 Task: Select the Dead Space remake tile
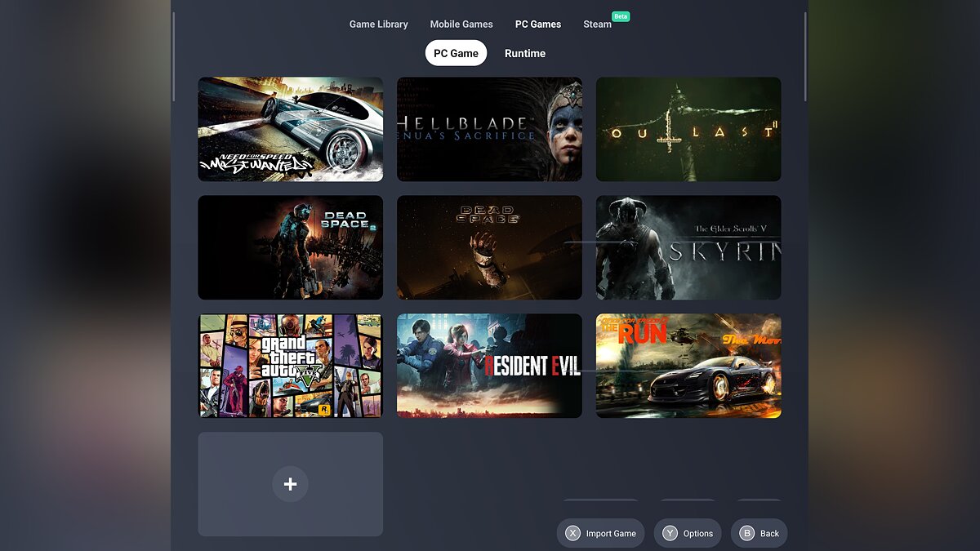489,247
